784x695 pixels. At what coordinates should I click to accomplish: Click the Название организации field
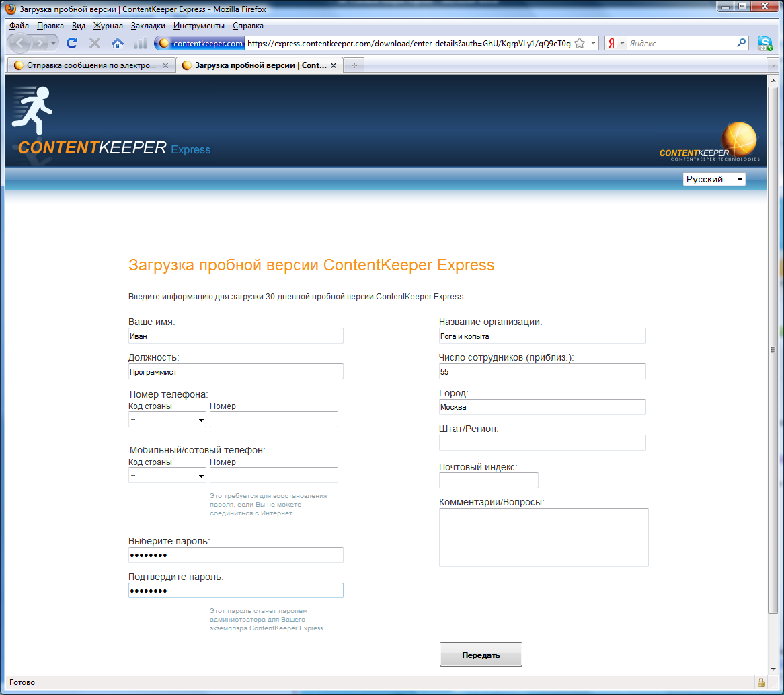[542, 336]
